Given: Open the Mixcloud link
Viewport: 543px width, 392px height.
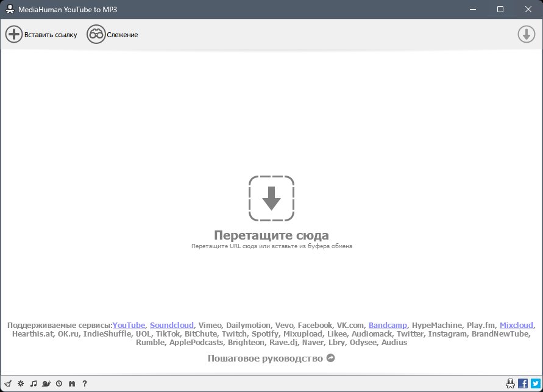Looking at the screenshot, I should [516, 325].
